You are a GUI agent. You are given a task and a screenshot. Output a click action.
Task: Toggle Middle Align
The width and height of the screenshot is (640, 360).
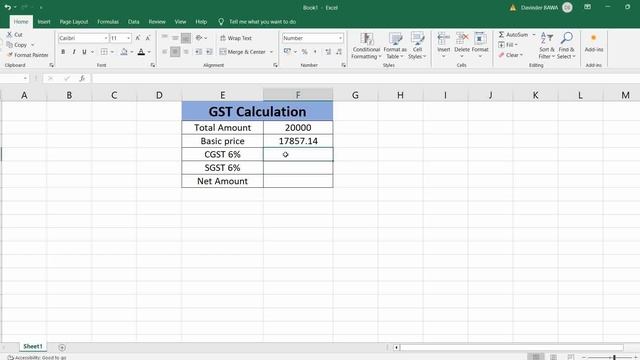tap(175, 38)
